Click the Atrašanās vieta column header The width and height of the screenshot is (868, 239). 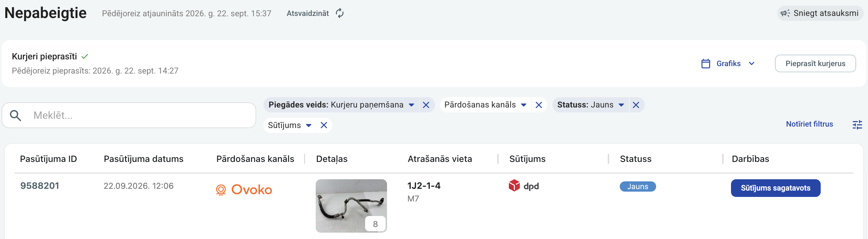pyautogui.click(x=440, y=159)
